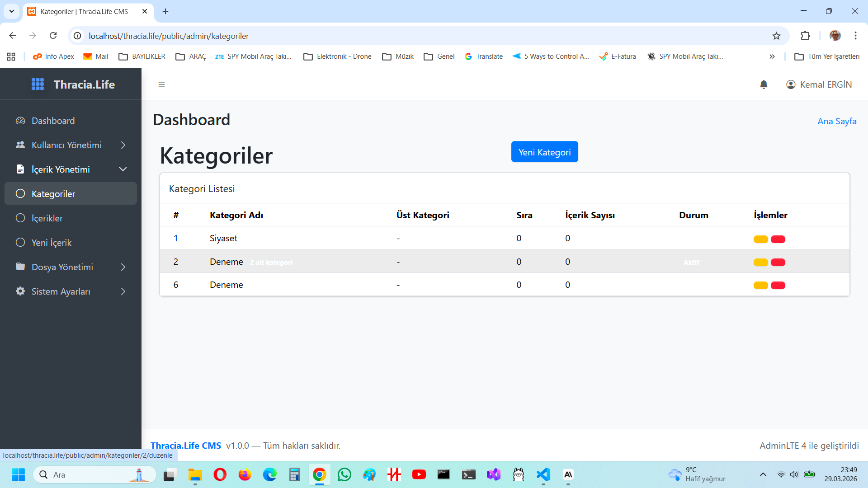Open the ARAÇ bookmark folder
Image resolution: width=868 pixels, height=488 pixels.
pos(191,56)
